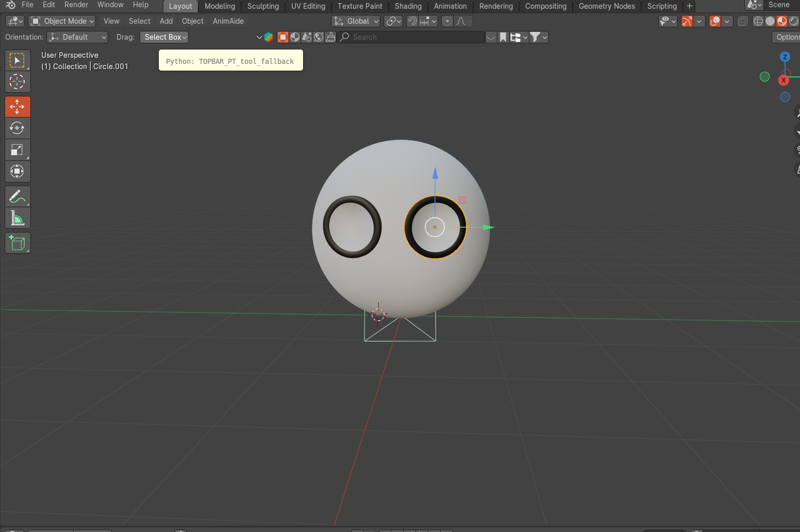Activate the Annotate tool
The image size is (800, 532).
18,196
